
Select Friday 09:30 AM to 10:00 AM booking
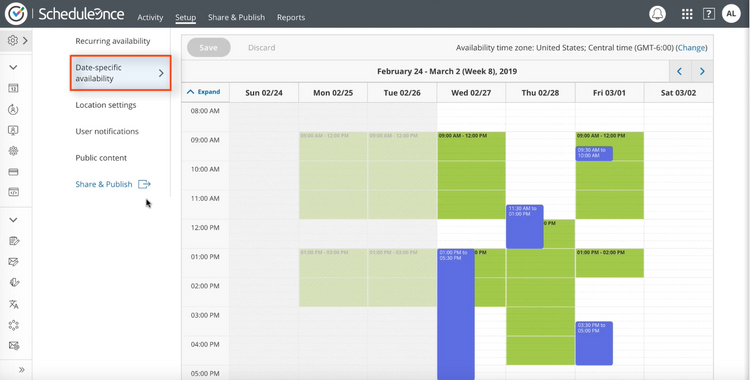coord(594,153)
